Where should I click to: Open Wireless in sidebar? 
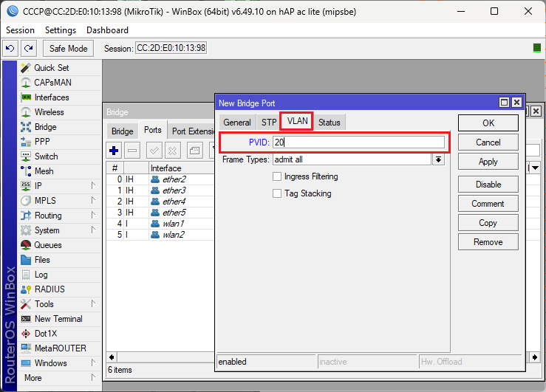coord(49,112)
